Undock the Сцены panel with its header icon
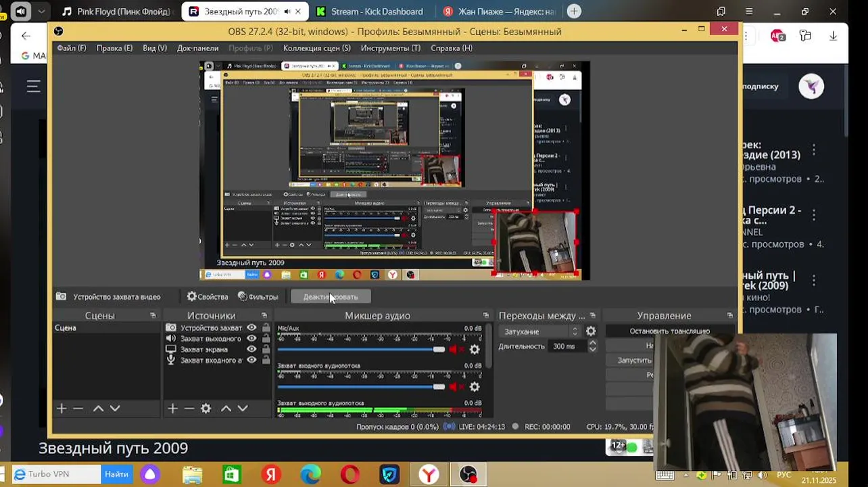Image resolution: width=868 pixels, height=487 pixels. pos(153,315)
